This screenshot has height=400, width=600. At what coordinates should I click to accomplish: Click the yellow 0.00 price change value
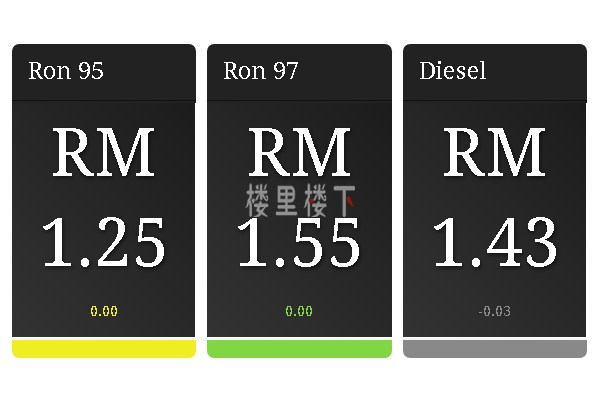pyautogui.click(x=104, y=311)
